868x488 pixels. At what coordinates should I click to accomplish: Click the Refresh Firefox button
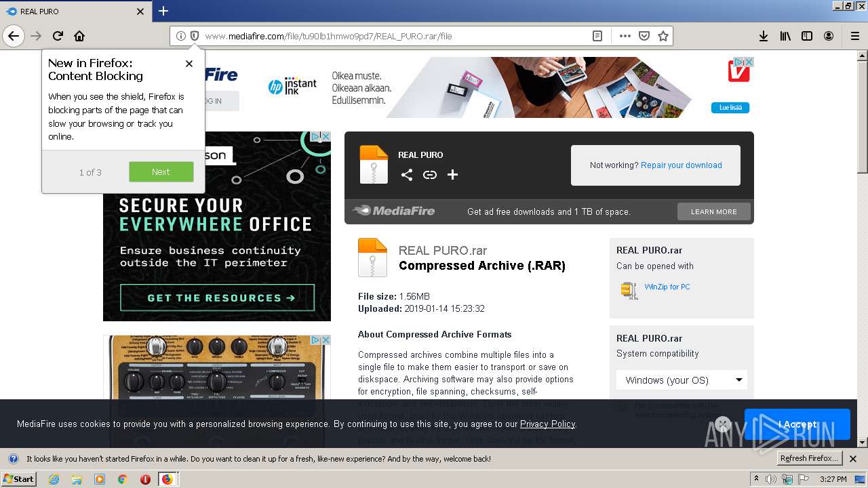pos(809,458)
